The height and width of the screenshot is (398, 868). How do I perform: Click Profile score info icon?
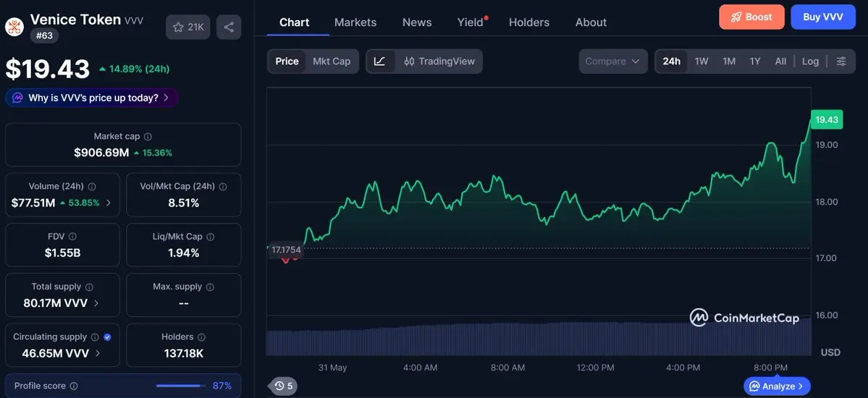click(74, 386)
